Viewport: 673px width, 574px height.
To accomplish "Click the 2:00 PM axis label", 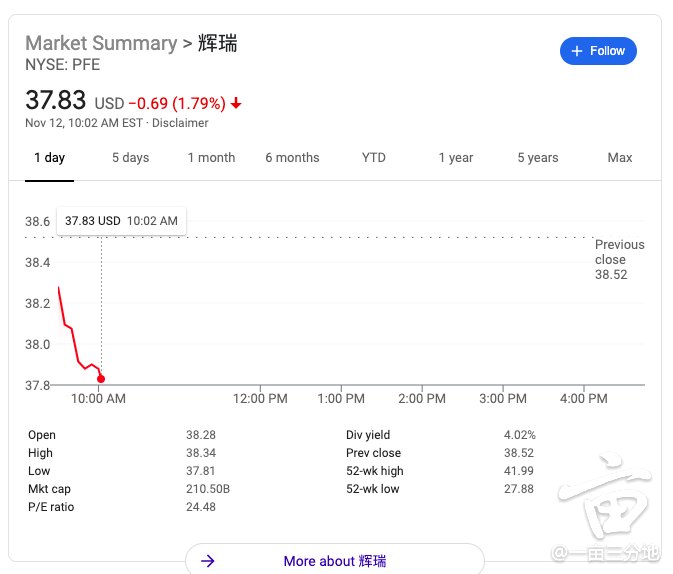I will 422,398.
